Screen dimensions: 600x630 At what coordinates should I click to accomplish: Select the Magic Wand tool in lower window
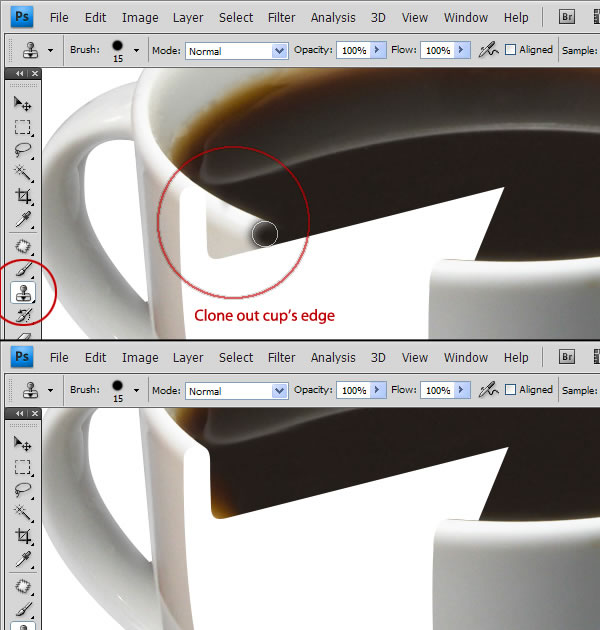(23, 513)
